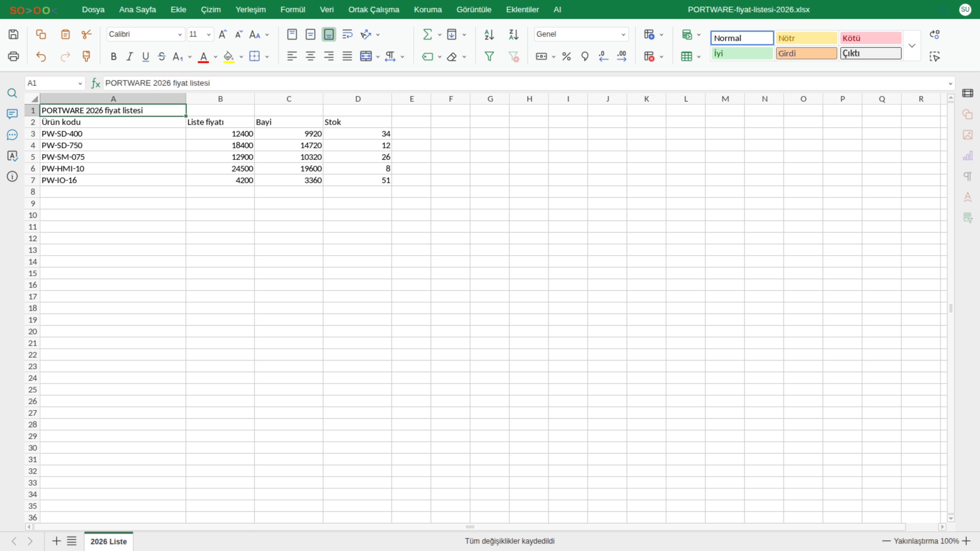Toggle align top
The image size is (980, 551).
(292, 34)
